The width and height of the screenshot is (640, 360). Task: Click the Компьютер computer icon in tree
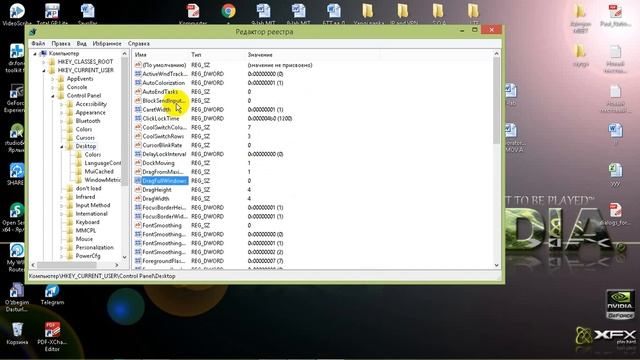(x=43, y=53)
